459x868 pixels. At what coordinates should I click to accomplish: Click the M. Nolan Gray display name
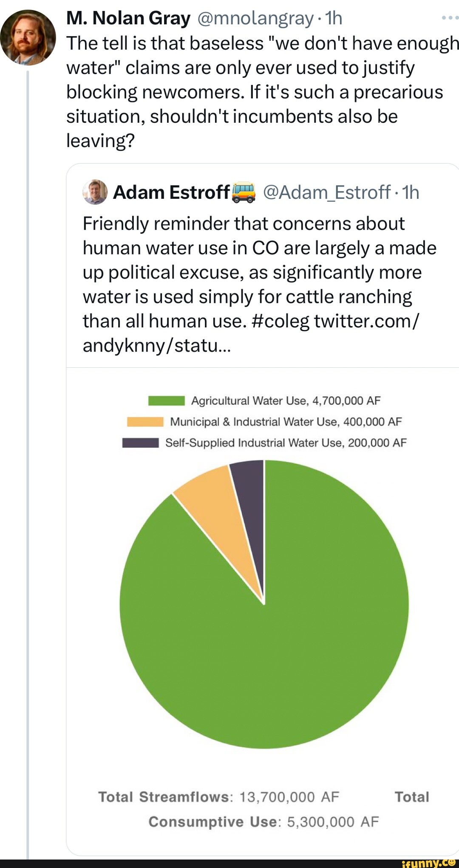click(x=128, y=18)
